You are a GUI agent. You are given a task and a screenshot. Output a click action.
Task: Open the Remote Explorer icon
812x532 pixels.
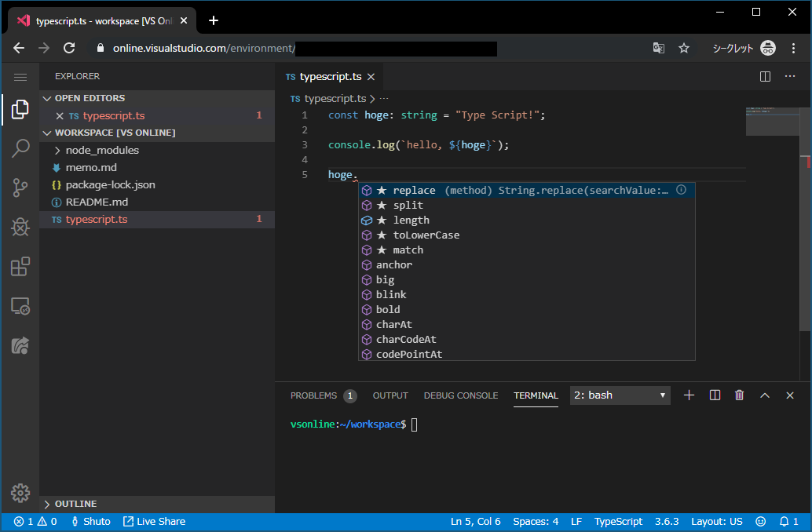[x=20, y=306]
